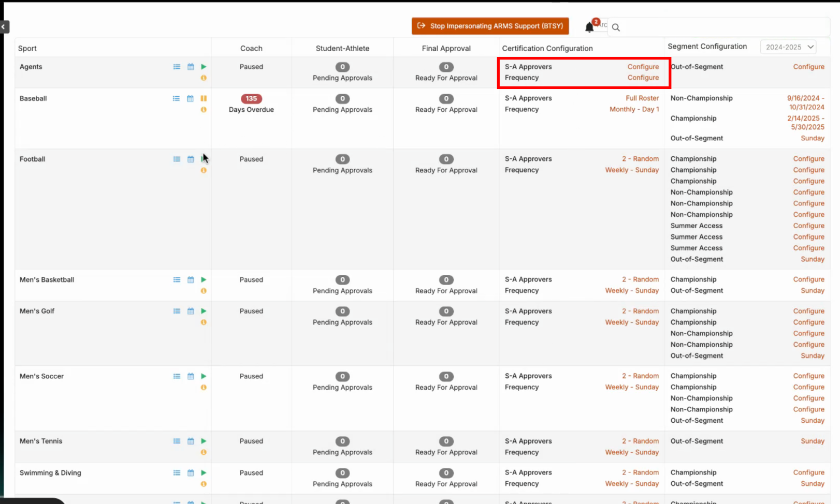Stop impersonating ARMS Support
Image resolution: width=840 pixels, height=504 pixels.
[x=490, y=26]
